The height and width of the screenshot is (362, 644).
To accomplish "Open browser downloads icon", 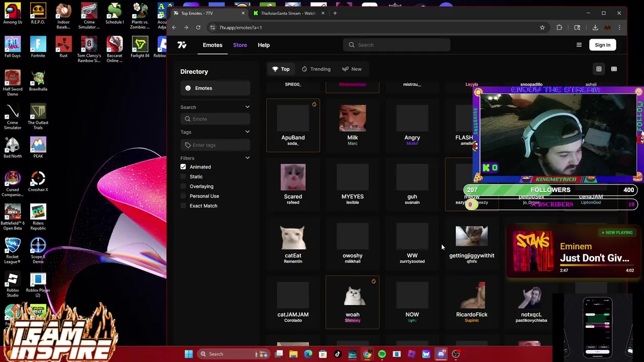I will [x=595, y=28].
